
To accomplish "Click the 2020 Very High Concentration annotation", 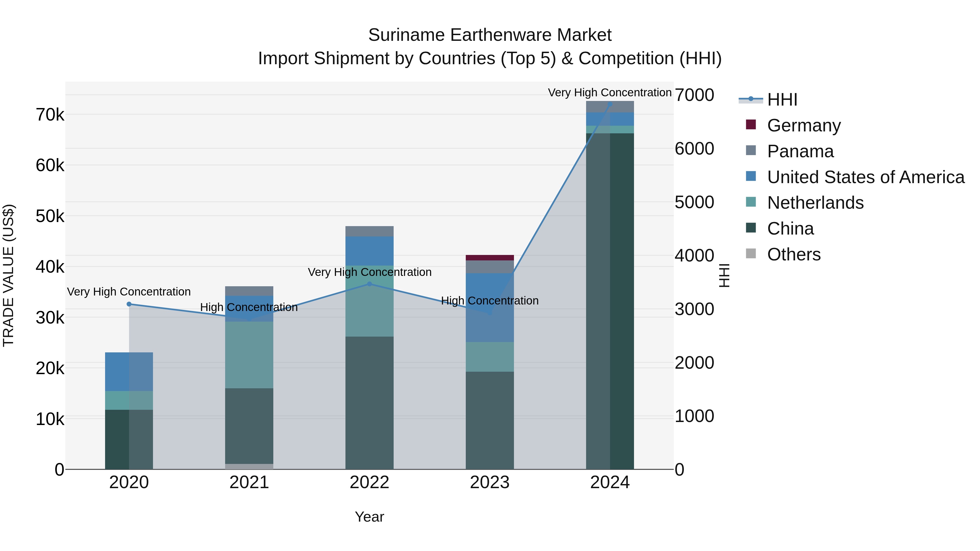I will (x=129, y=292).
